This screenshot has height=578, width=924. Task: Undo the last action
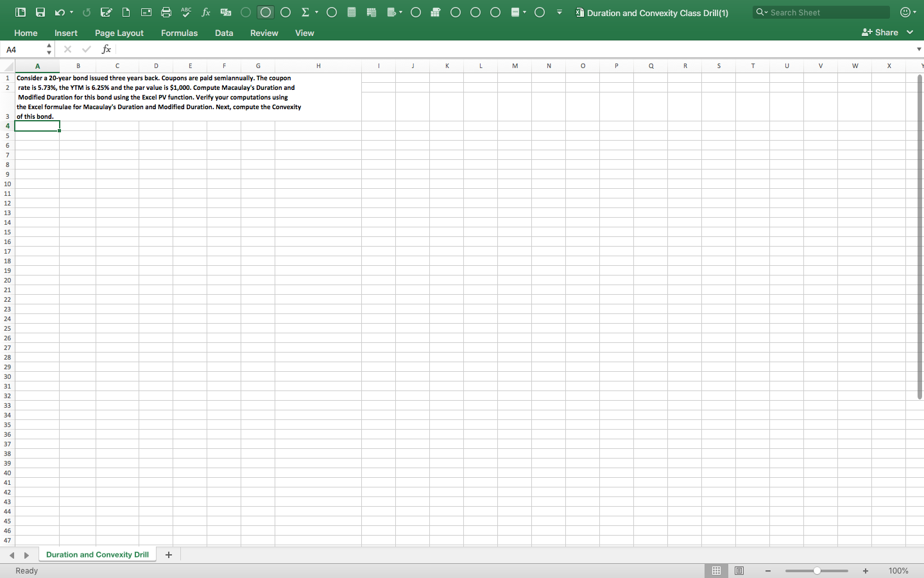pos(59,12)
